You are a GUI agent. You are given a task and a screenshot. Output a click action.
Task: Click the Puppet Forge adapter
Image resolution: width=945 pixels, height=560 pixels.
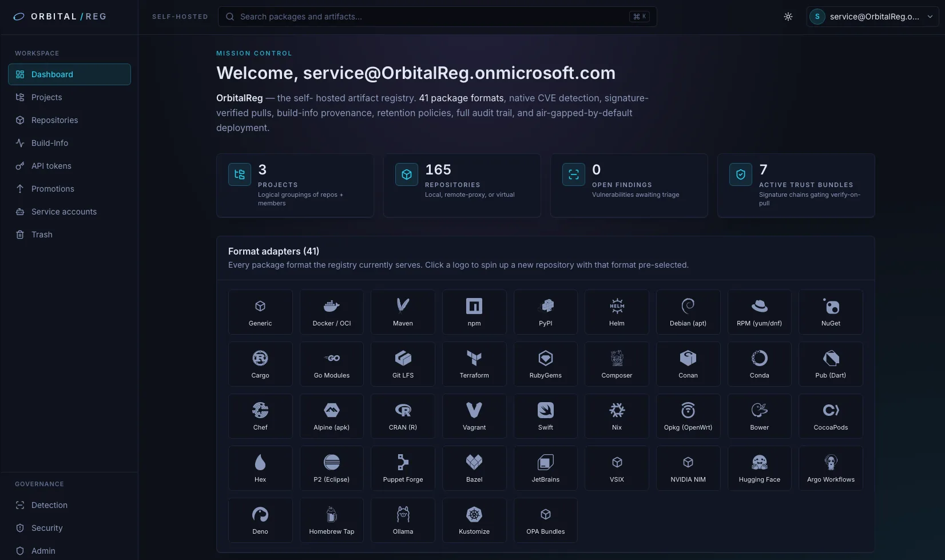click(x=403, y=468)
